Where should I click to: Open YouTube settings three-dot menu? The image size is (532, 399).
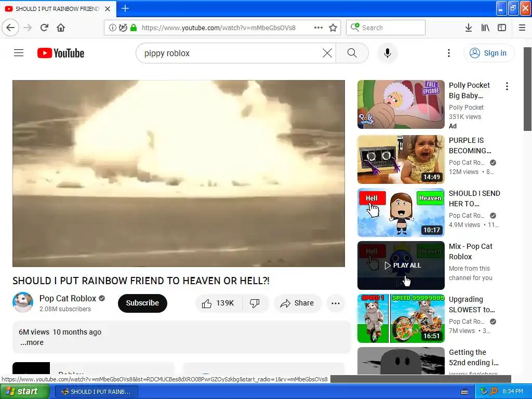[x=449, y=53]
